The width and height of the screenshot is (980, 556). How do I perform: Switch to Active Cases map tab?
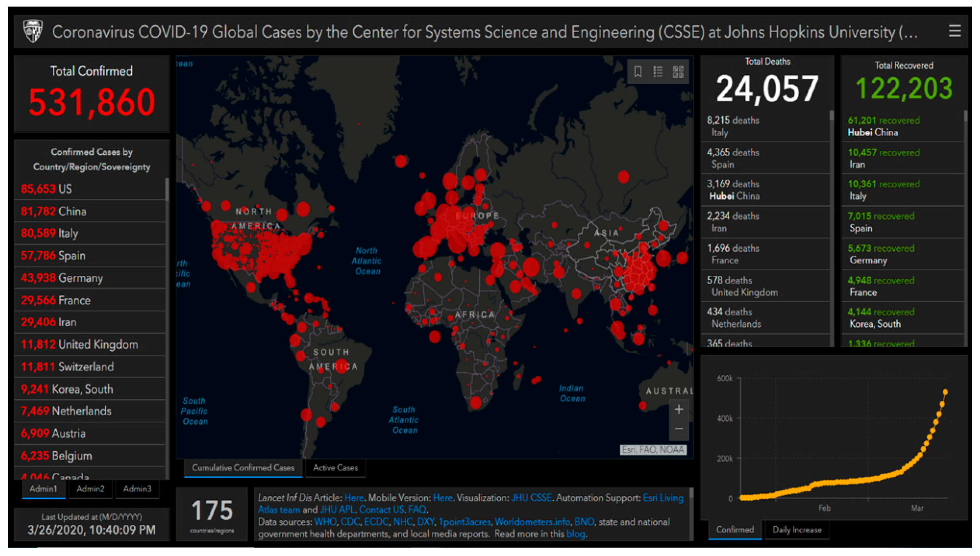[x=335, y=468]
